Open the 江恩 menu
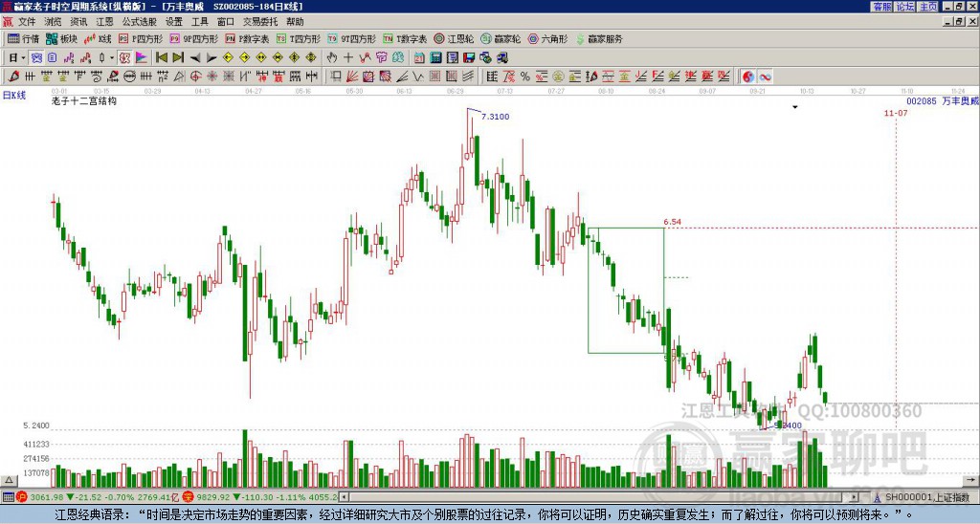980x524 pixels. pyautogui.click(x=105, y=22)
